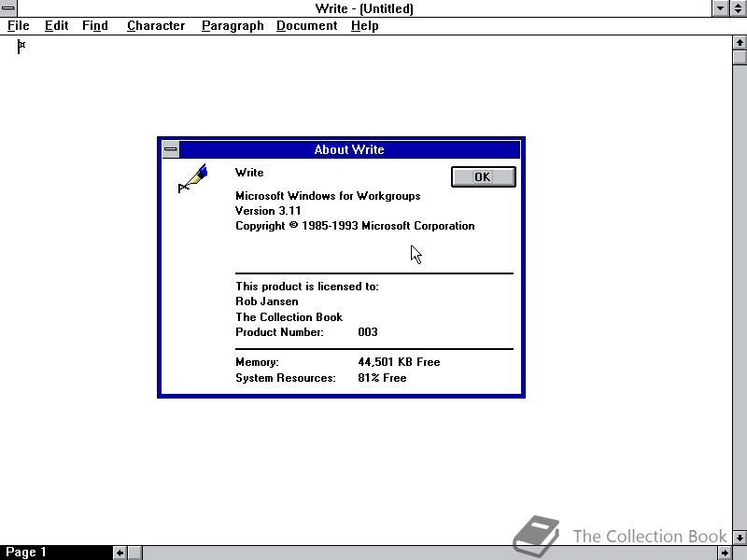Open the Help menu

(x=364, y=26)
